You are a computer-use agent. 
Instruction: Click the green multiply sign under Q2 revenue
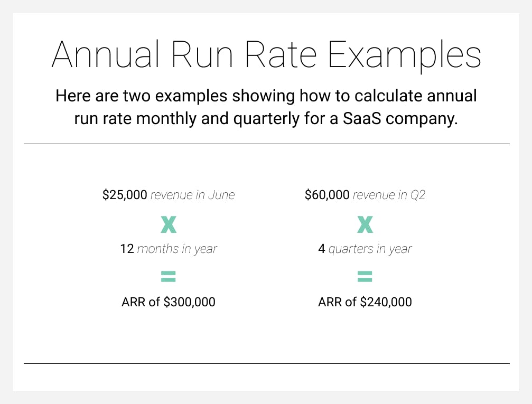coord(365,225)
